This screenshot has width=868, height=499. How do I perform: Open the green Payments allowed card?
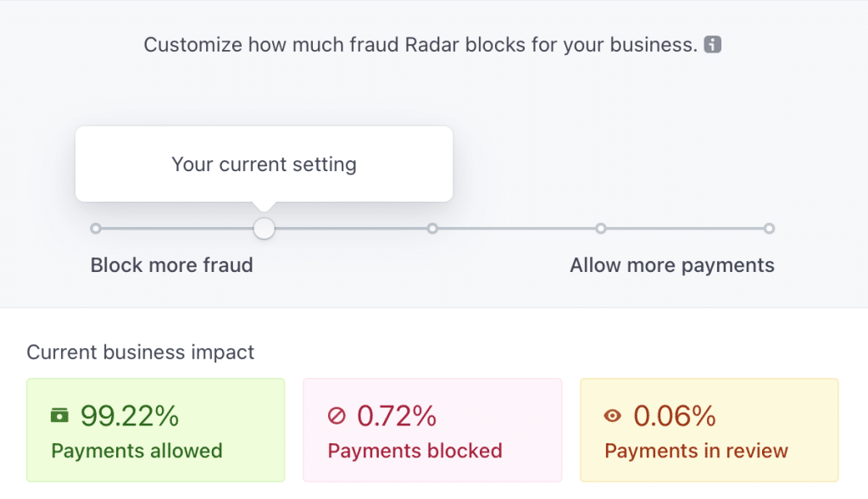tap(156, 430)
